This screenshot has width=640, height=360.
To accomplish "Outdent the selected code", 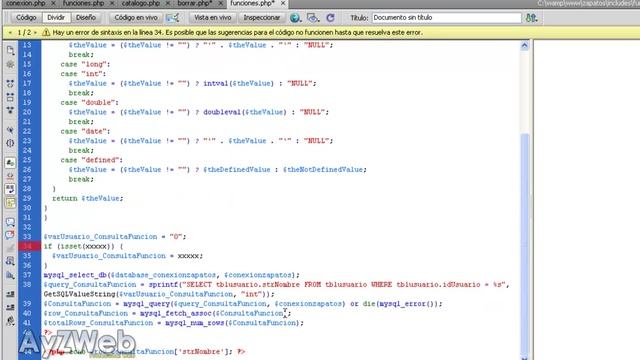I will coord(10,307).
